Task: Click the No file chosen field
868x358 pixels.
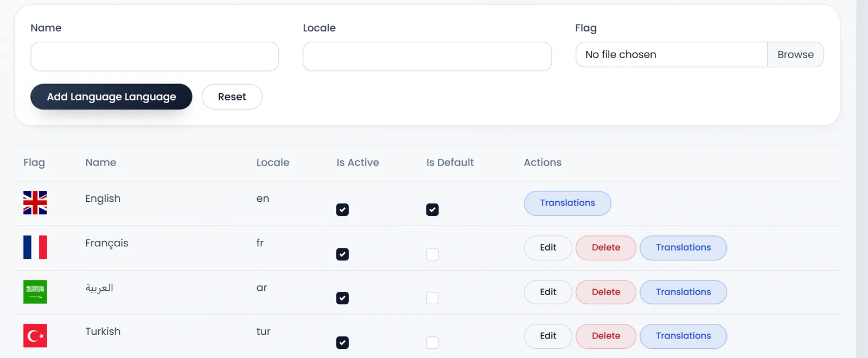Action: coord(672,54)
